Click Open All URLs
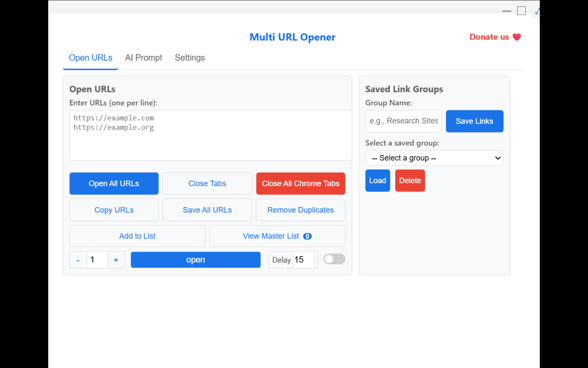588x368 pixels. [x=113, y=183]
